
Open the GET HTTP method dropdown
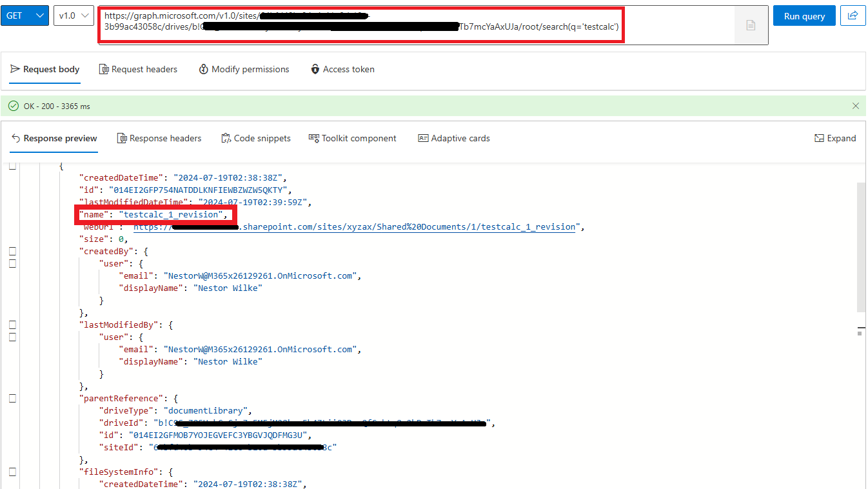click(x=25, y=15)
